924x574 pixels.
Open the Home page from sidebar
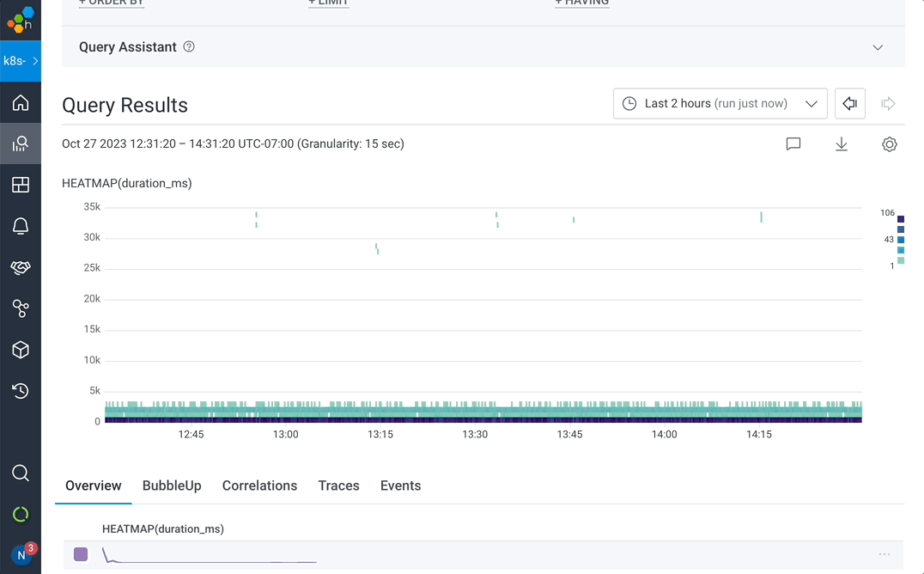pyautogui.click(x=21, y=103)
